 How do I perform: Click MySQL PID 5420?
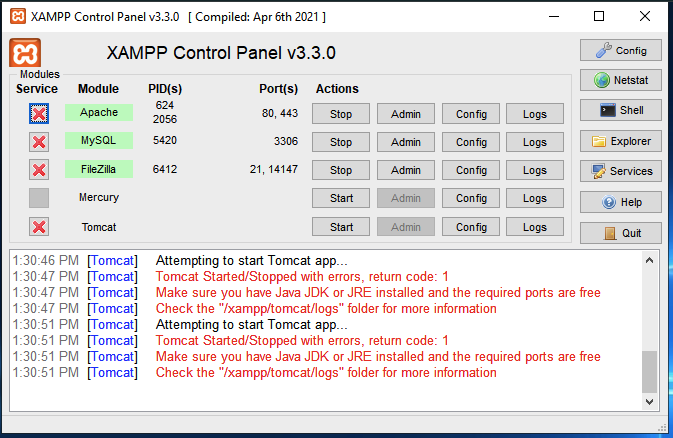click(x=165, y=140)
